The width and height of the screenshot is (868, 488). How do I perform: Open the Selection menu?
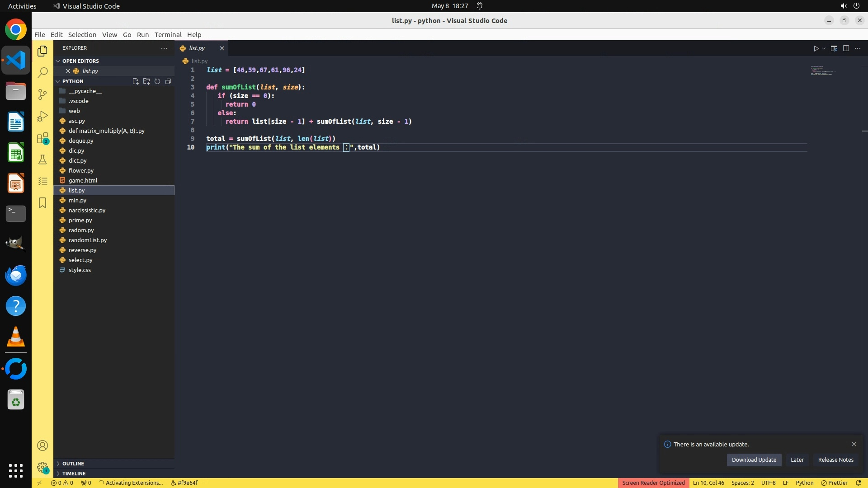point(82,35)
